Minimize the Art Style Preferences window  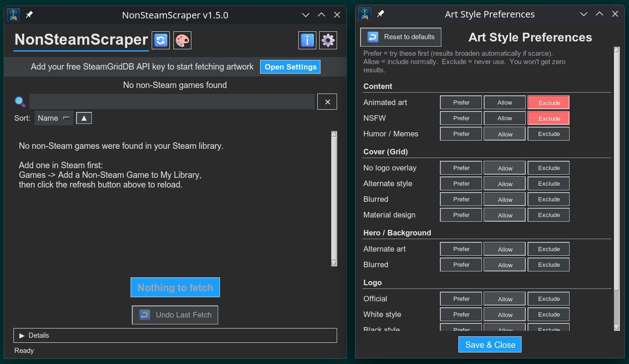583,14
